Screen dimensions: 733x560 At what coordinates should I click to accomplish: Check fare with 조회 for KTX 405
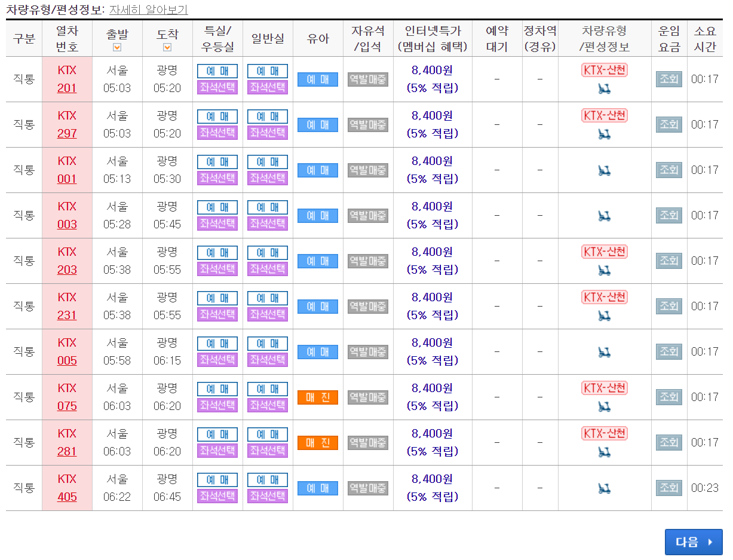[x=669, y=488]
